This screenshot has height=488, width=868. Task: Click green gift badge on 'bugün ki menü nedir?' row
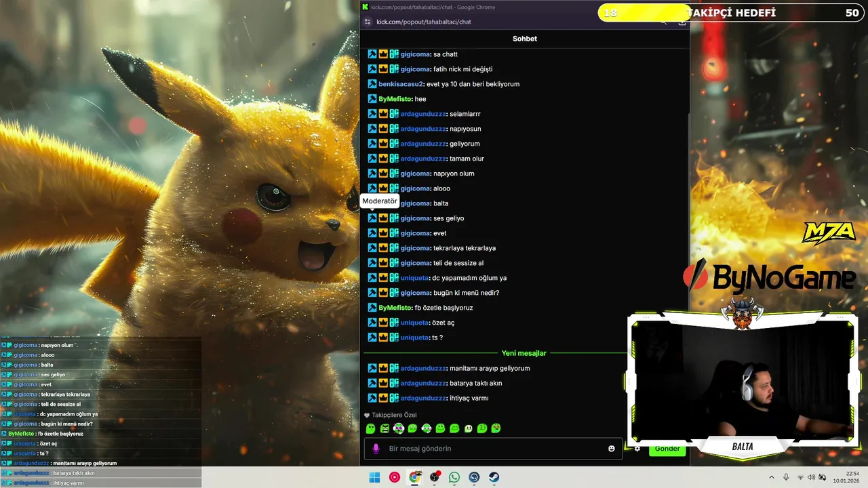click(394, 293)
